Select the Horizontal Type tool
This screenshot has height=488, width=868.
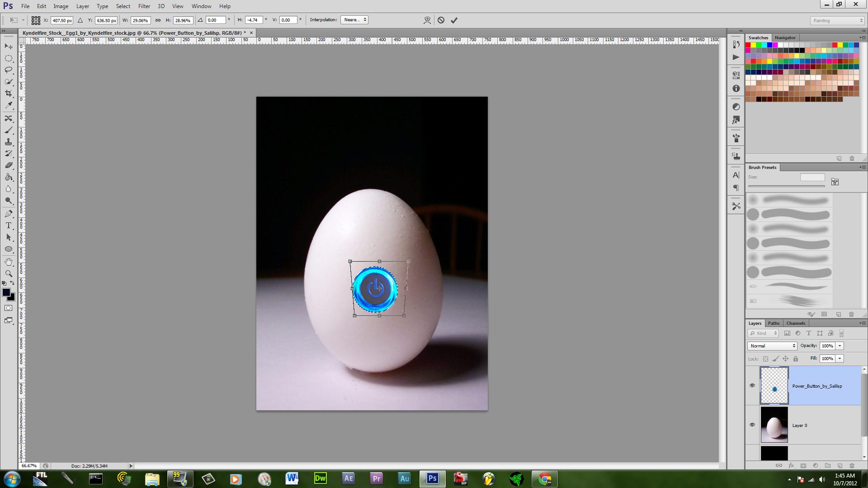(x=9, y=225)
